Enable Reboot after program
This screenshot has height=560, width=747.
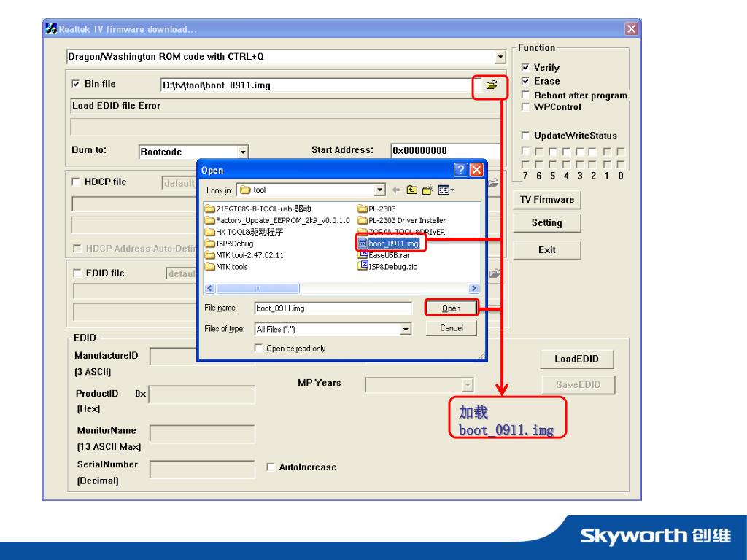(x=525, y=96)
